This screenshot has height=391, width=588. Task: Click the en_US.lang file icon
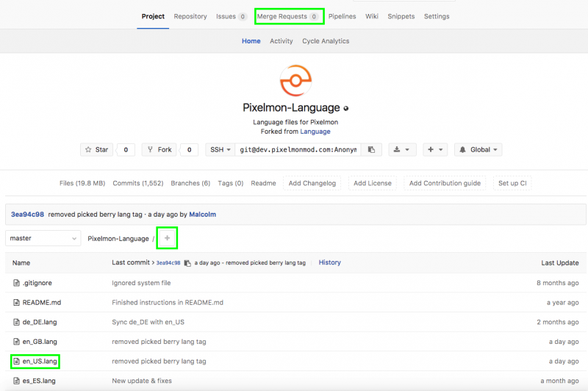(16, 361)
